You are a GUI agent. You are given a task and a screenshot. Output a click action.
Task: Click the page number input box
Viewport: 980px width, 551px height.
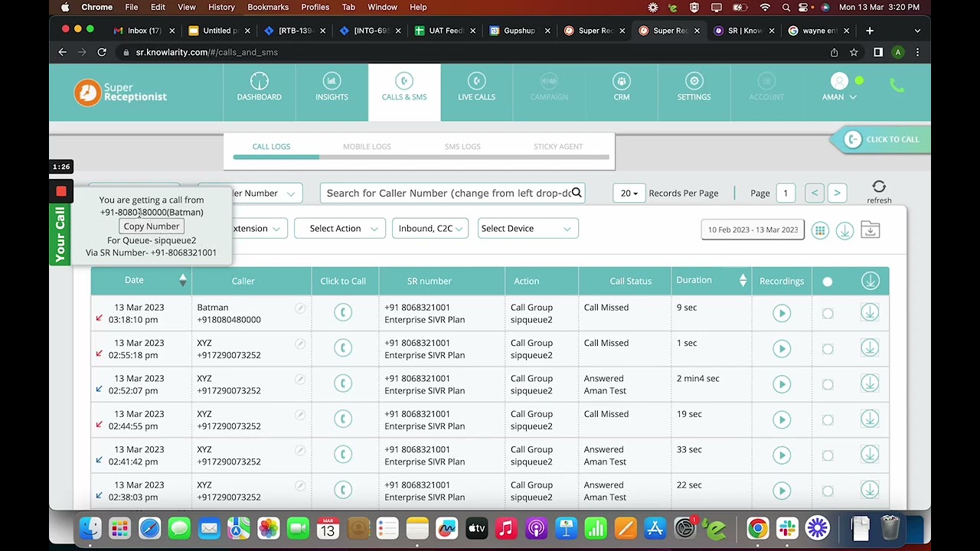pos(786,193)
